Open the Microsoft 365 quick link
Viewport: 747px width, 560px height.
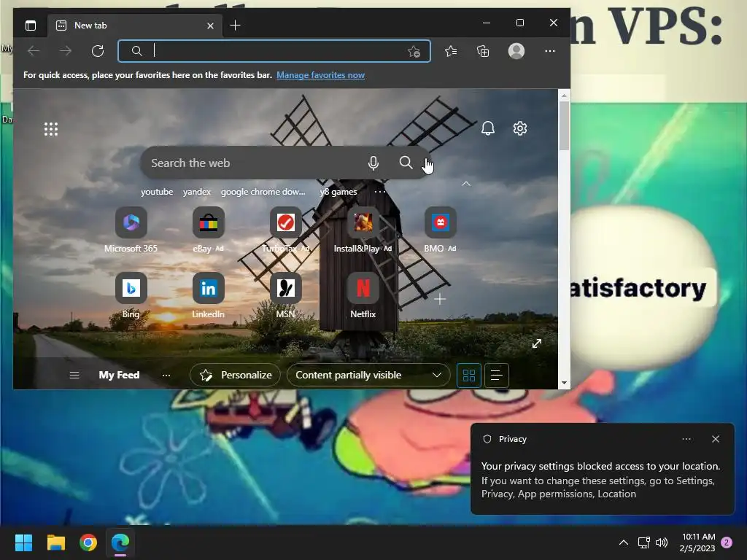131,230
